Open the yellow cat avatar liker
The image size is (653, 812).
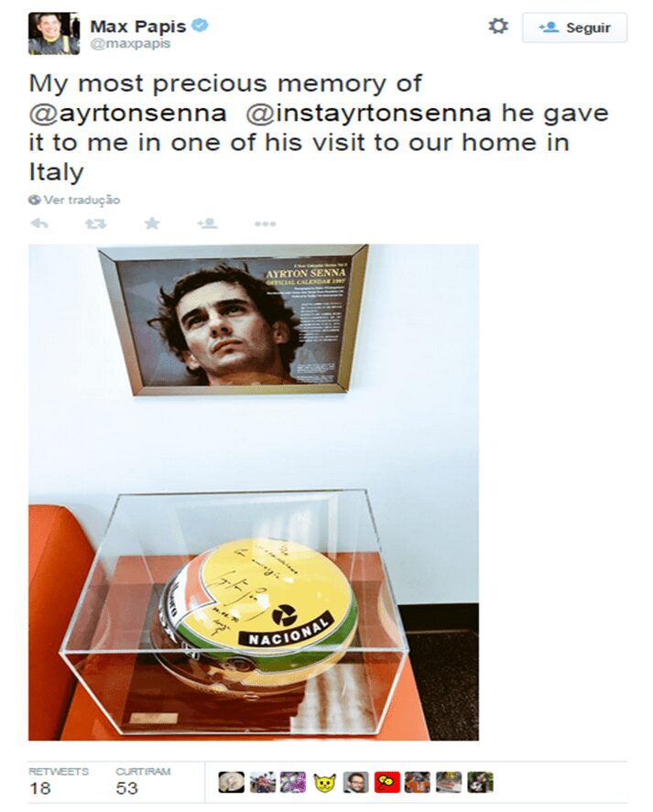click(x=325, y=782)
